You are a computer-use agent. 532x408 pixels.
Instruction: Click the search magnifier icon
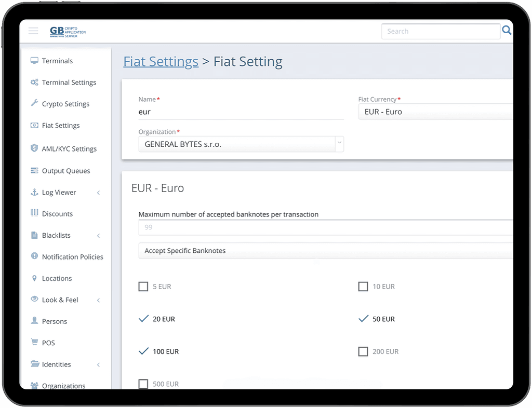click(507, 31)
